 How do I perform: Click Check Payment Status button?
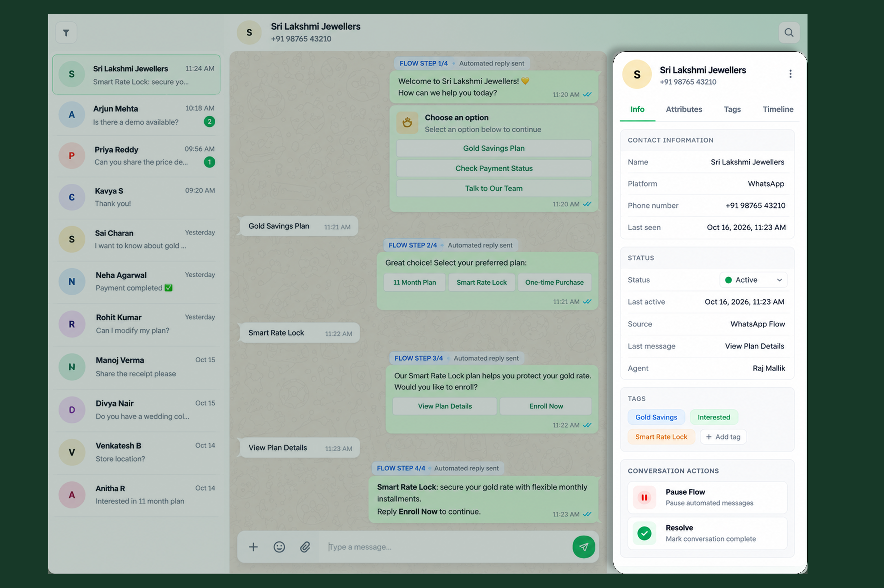click(494, 168)
